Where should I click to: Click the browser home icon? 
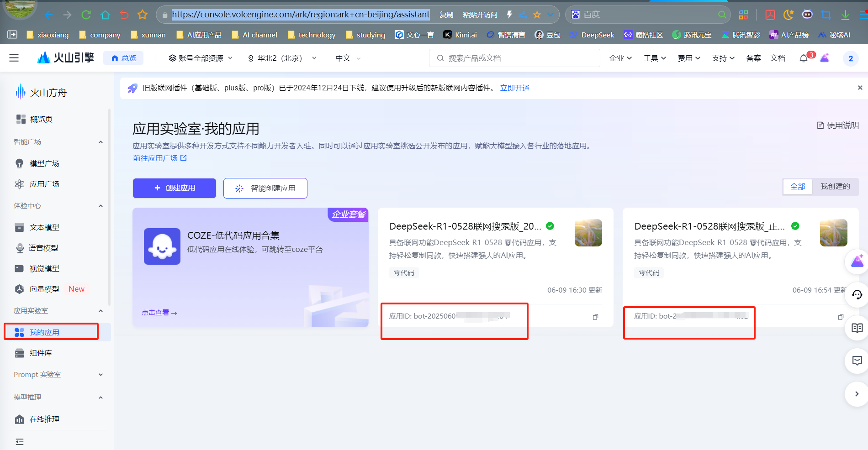[105, 15]
